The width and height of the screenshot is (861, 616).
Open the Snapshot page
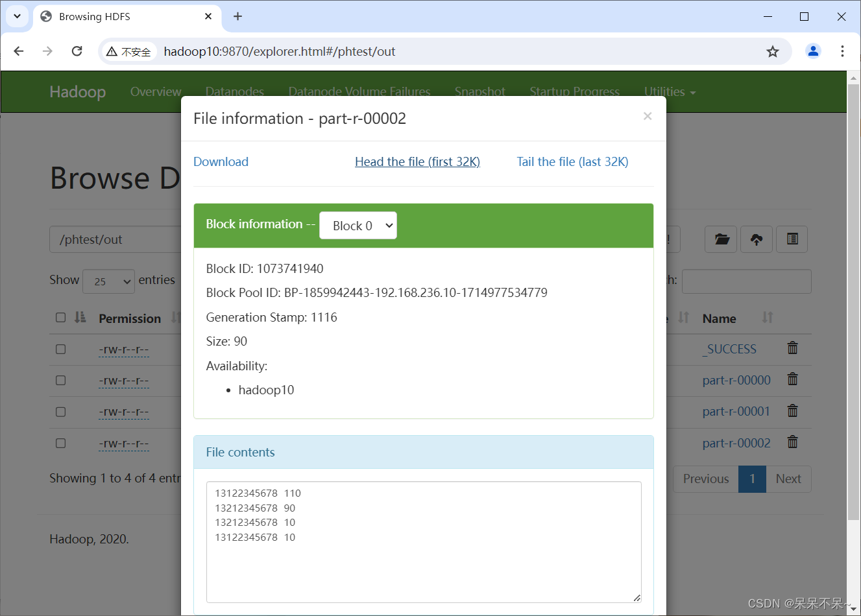(x=480, y=91)
